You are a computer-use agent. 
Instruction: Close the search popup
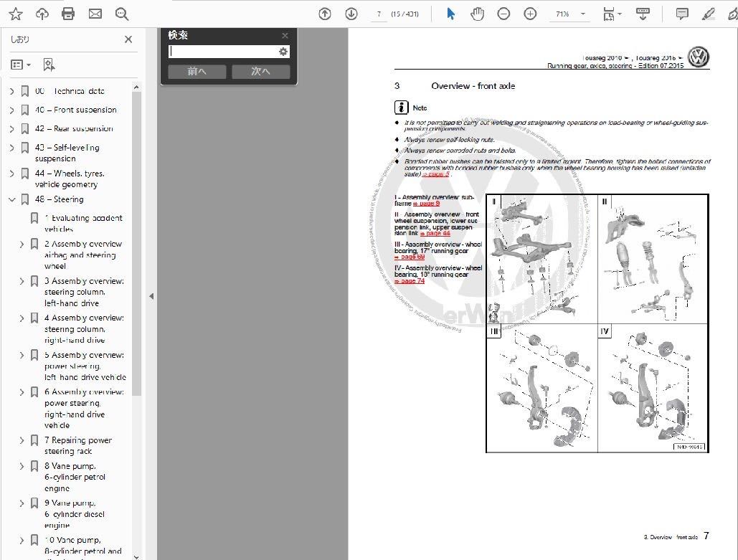pyautogui.click(x=285, y=35)
